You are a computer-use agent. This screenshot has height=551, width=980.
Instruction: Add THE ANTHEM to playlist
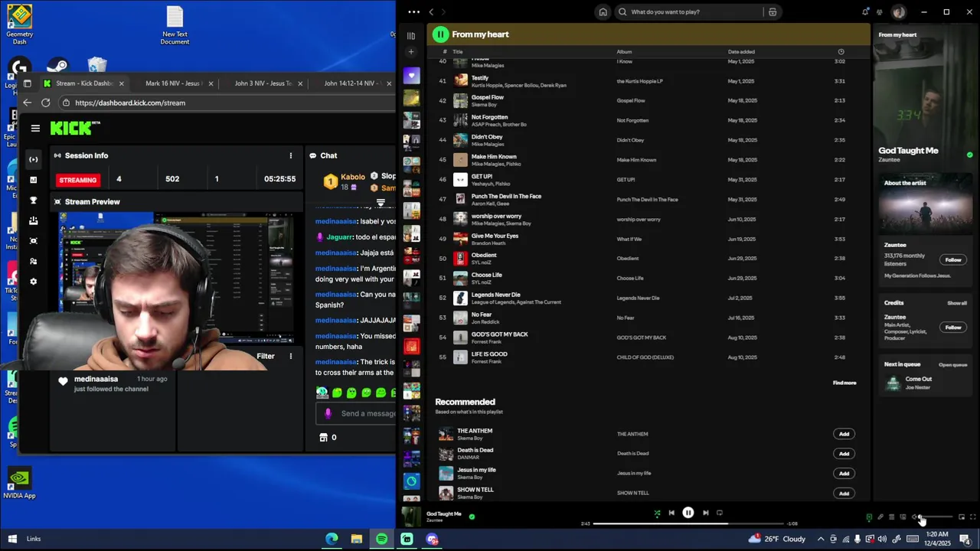click(844, 434)
